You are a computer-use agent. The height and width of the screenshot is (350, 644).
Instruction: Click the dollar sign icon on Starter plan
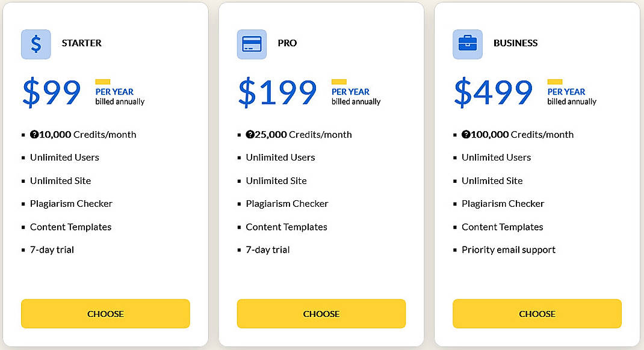(36, 44)
